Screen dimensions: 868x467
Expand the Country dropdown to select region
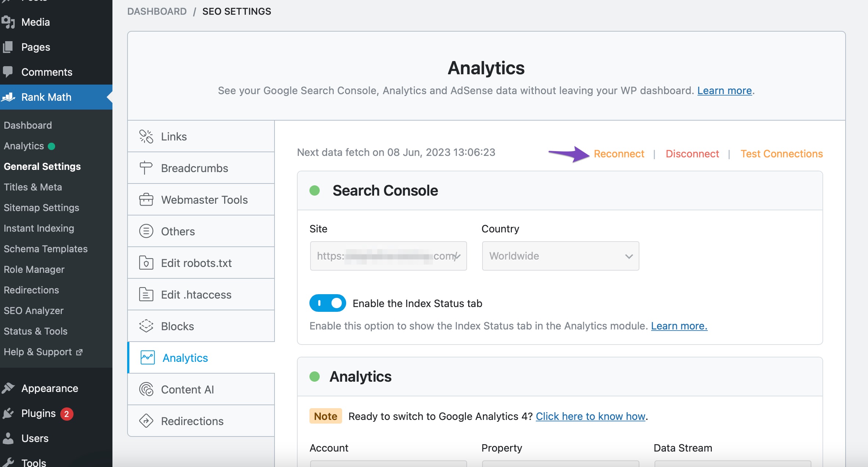click(560, 256)
